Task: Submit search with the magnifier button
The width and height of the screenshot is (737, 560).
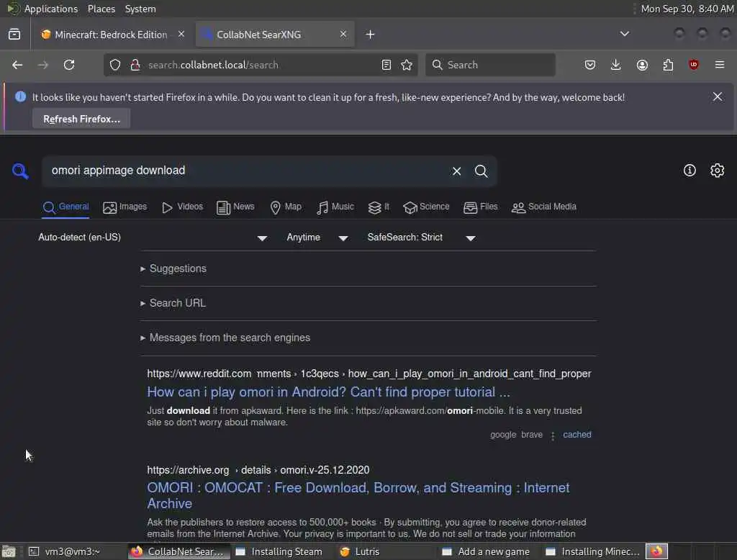Action: pyautogui.click(x=481, y=171)
